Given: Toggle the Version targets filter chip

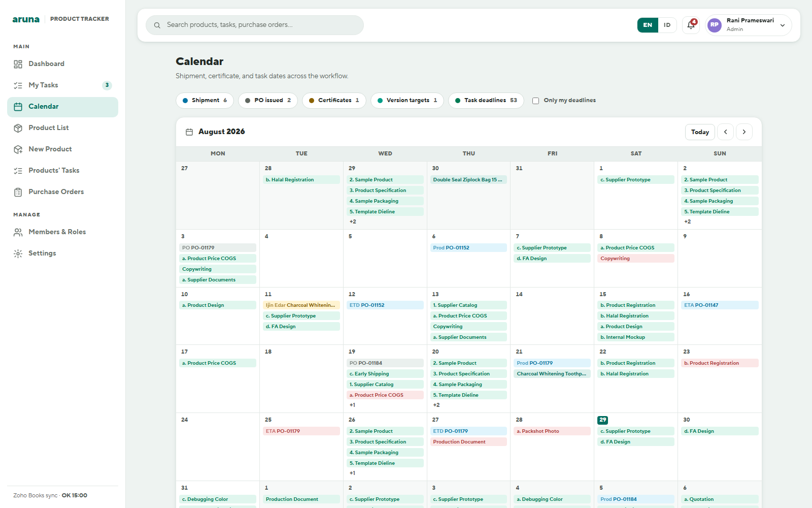Looking at the screenshot, I should [x=407, y=101].
